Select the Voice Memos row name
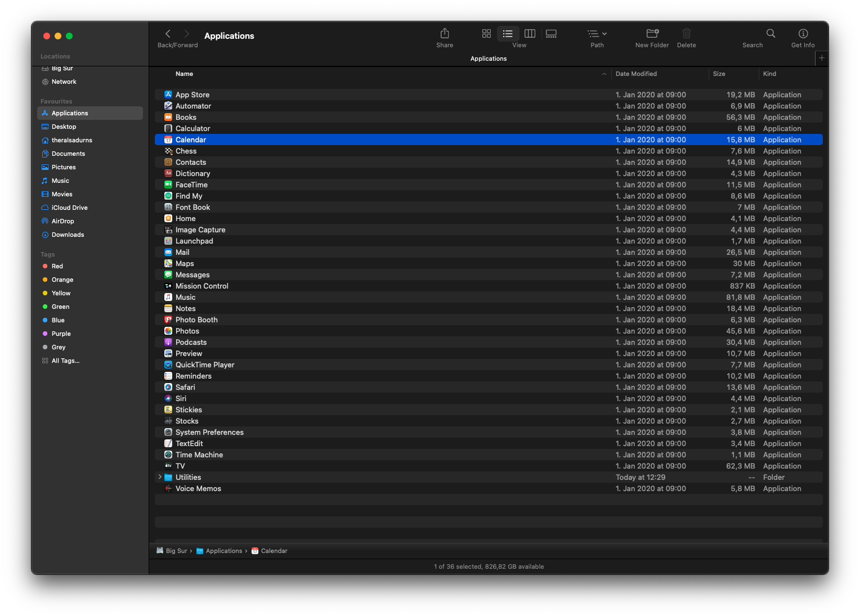Screen dimensions: 860x616 pos(198,488)
